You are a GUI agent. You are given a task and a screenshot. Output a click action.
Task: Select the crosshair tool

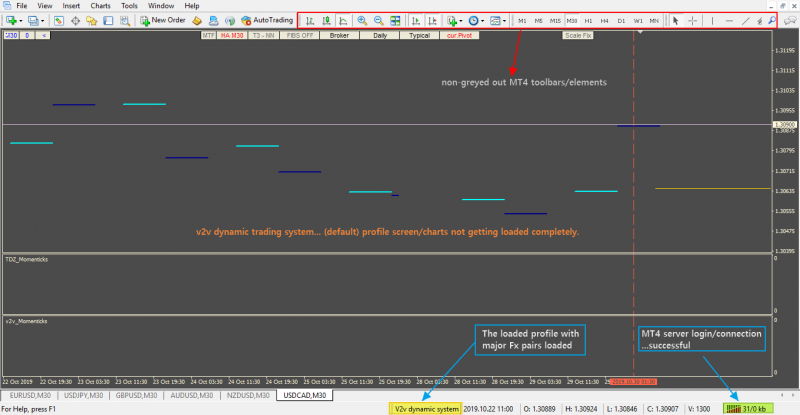pyautogui.click(x=692, y=21)
